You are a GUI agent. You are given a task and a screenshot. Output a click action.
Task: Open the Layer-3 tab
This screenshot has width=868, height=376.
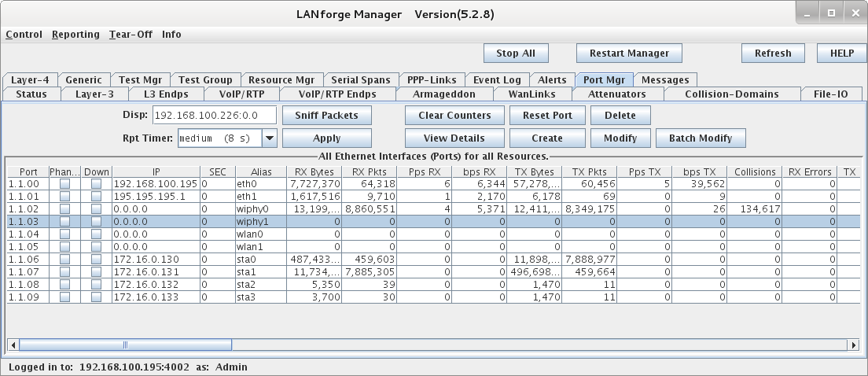tap(94, 94)
